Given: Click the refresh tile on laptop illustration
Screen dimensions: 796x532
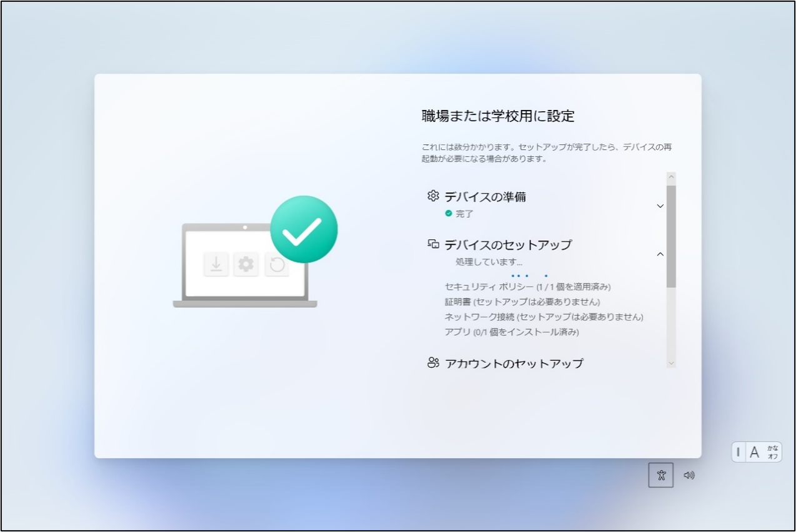Looking at the screenshot, I should point(277,265).
